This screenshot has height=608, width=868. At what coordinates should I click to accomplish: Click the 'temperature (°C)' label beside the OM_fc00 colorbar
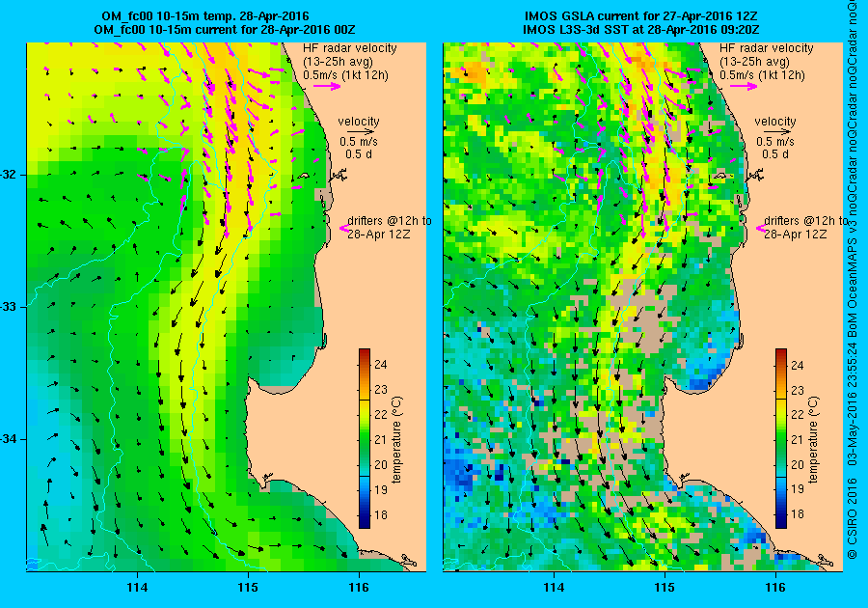(x=396, y=440)
